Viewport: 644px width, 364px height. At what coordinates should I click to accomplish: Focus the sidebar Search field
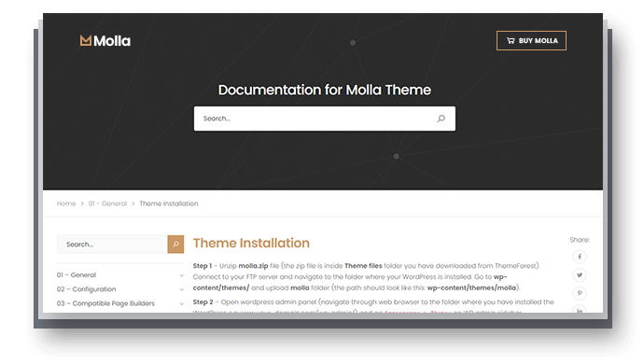112,244
